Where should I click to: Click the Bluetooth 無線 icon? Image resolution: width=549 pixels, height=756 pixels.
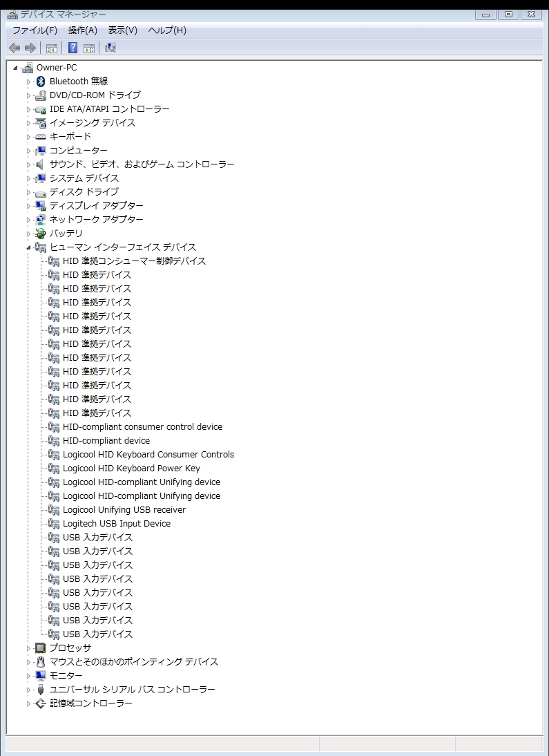(41, 82)
